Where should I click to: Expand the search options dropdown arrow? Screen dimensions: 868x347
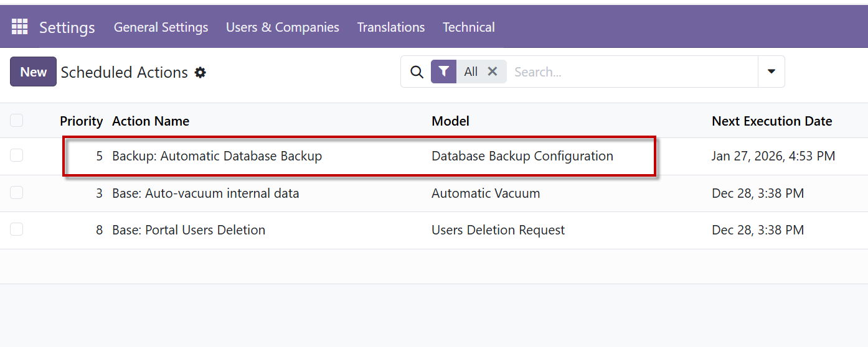click(771, 72)
